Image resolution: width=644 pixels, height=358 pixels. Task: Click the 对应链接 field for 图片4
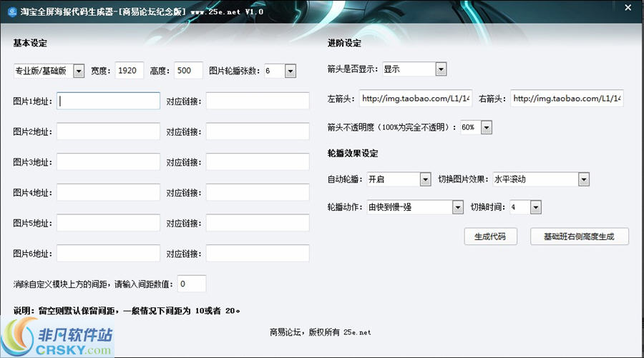(258, 192)
